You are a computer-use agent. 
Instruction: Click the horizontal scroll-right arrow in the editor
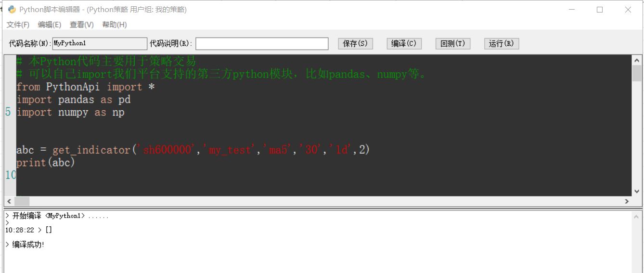coord(627,201)
